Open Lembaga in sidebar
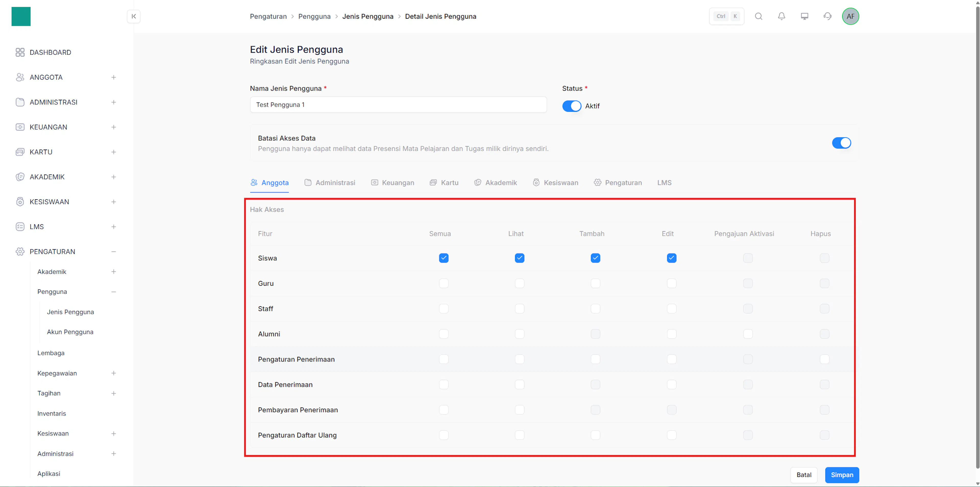Screen dimensions: 980x487 click(51, 353)
